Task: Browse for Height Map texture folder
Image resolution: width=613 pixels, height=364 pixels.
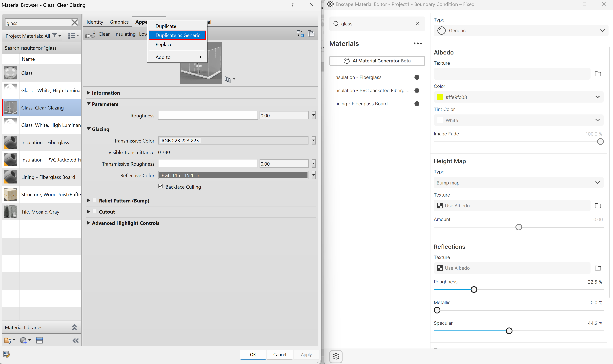Action: coord(598,206)
